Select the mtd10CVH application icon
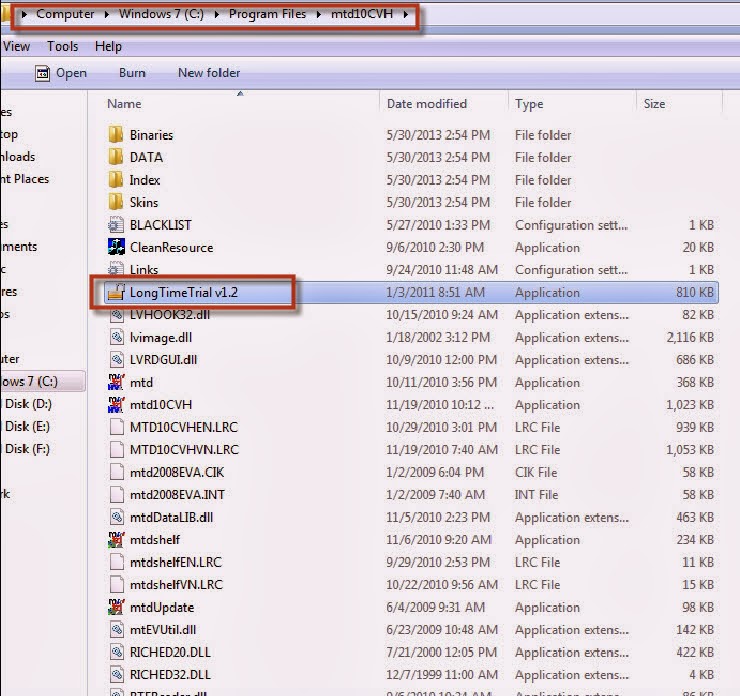 tap(116, 405)
